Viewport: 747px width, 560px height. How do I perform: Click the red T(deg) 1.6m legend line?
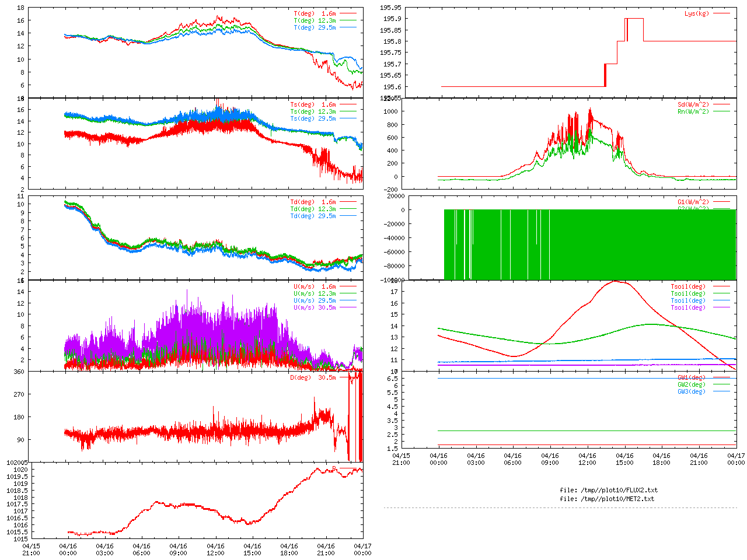coord(348,13)
